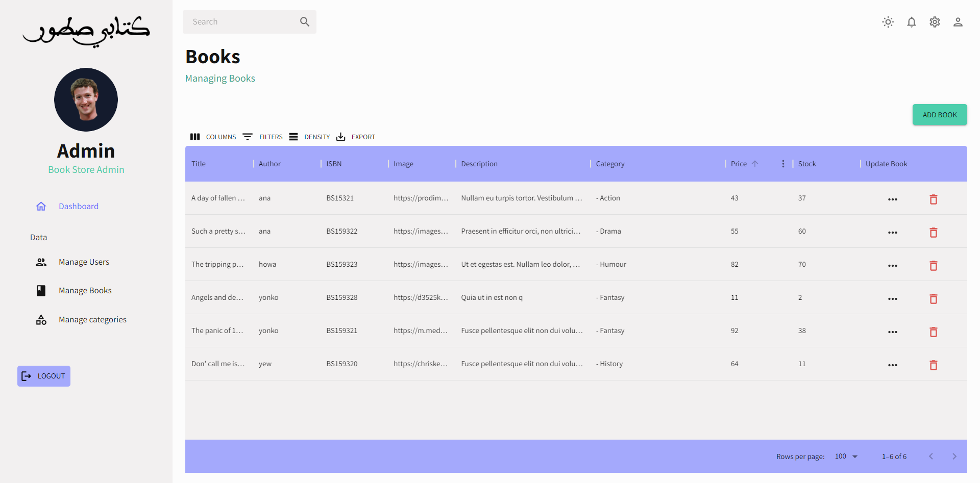Open the EXPORT options
Viewport: 980px width, 483px height.
point(356,137)
